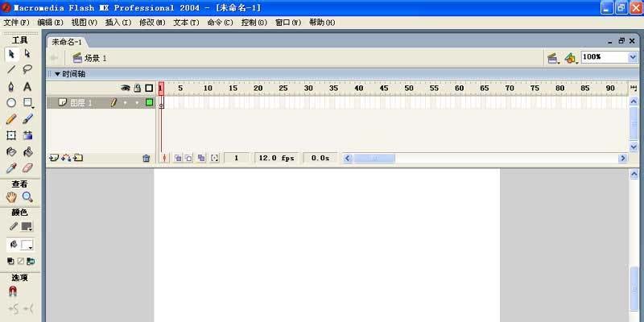Toggle Snap to Objects magnet option
The width and height of the screenshot is (644, 322).
(x=13, y=291)
